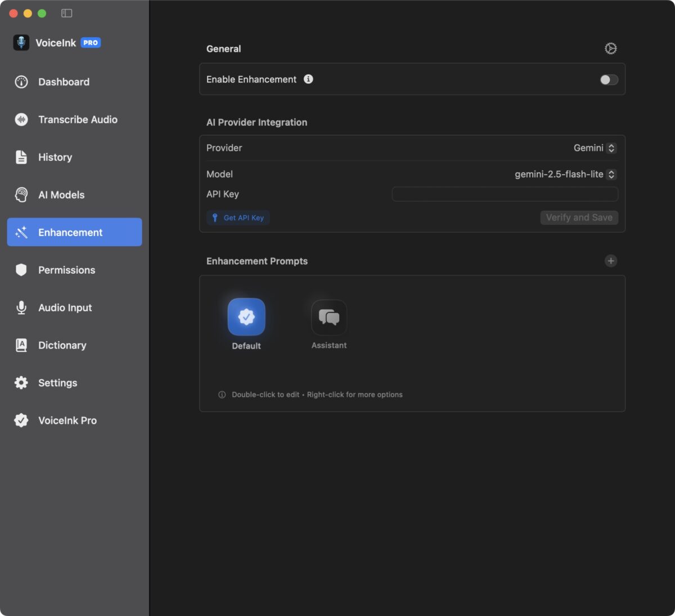
Task: Toggle the sidebar visibility icon
Action: [x=66, y=13]
